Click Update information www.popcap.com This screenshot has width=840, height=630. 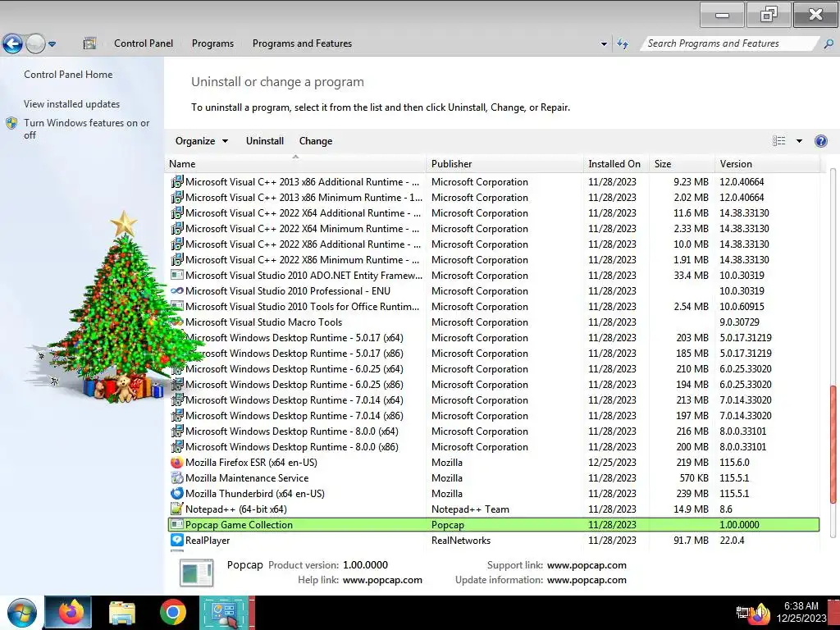[x=587, y=580]
